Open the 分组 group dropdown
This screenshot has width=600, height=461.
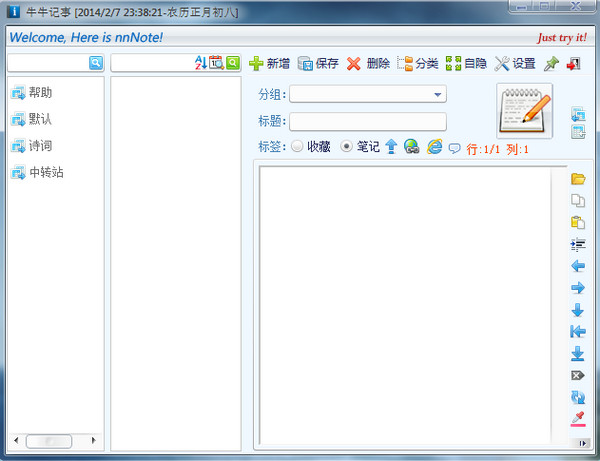(x=438, y=95)
